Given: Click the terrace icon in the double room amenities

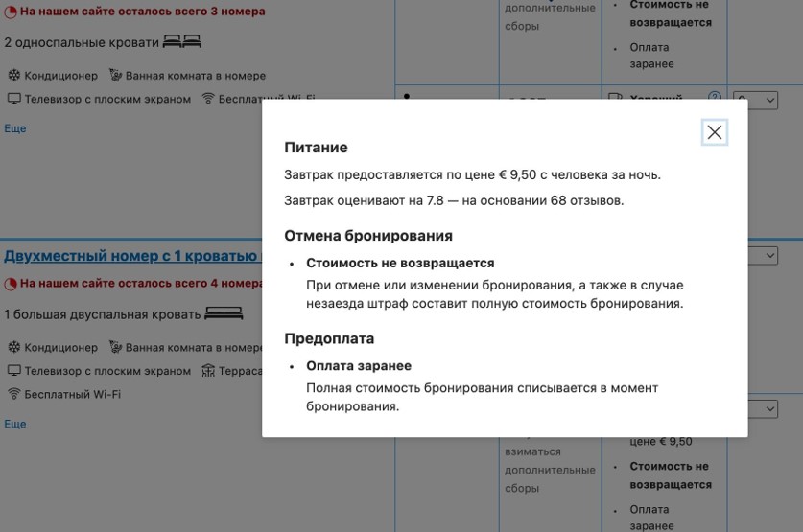Looking at the screenshot, I should coord(208,371).
